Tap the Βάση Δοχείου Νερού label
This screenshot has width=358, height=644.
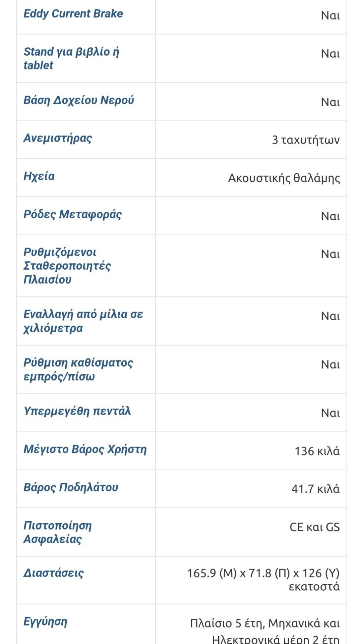coord(78,100)
